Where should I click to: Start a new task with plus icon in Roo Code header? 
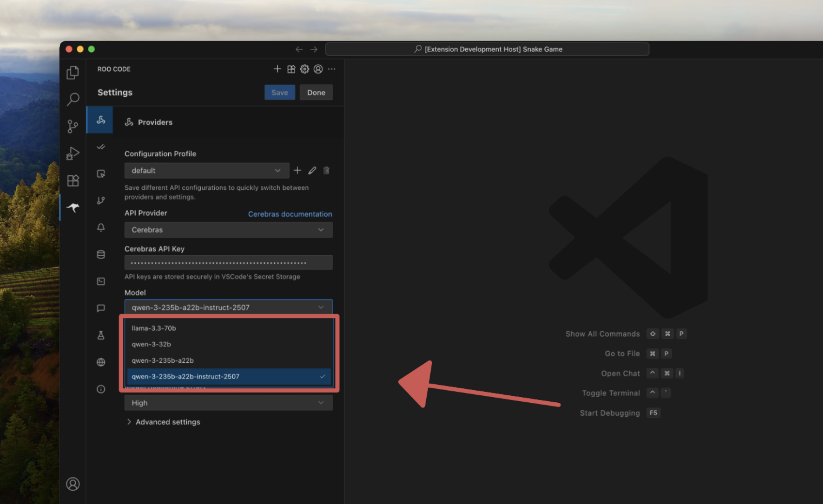(x=277, y=69)
